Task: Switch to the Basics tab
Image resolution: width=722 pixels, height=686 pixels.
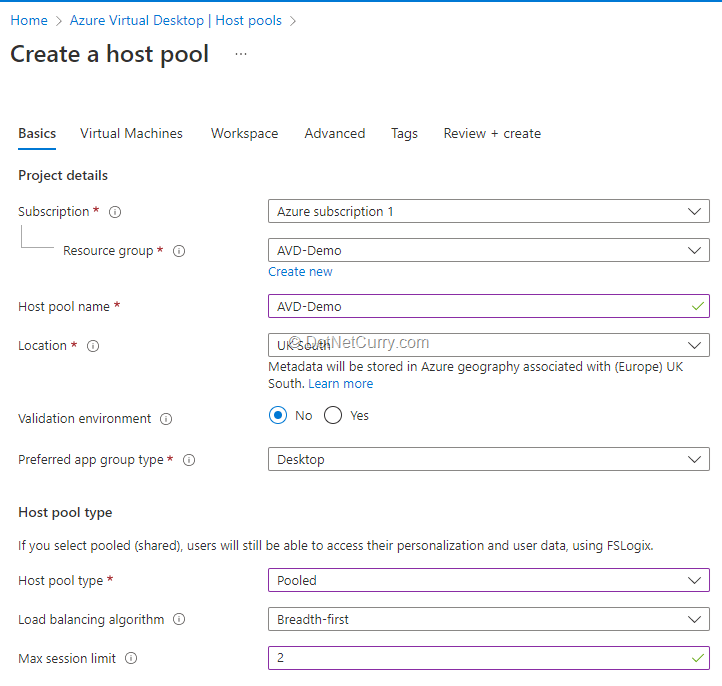Action: tap(37, 134)
